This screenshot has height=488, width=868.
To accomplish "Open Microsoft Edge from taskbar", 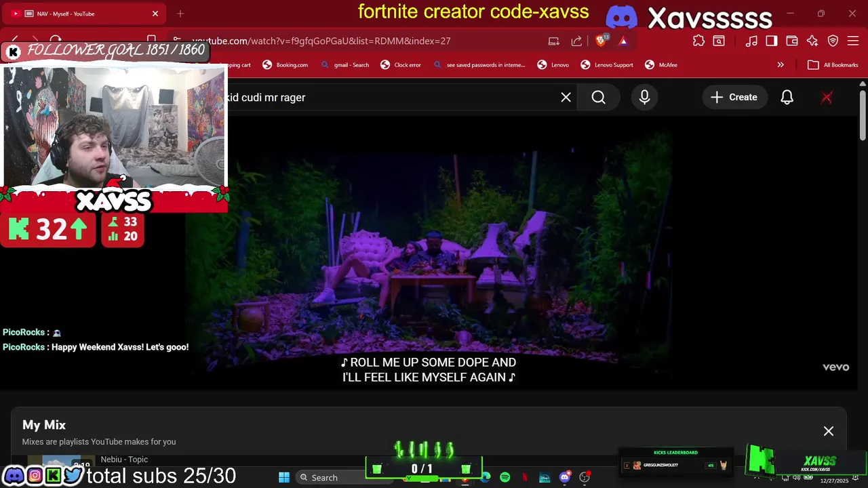I will (486, 478).
